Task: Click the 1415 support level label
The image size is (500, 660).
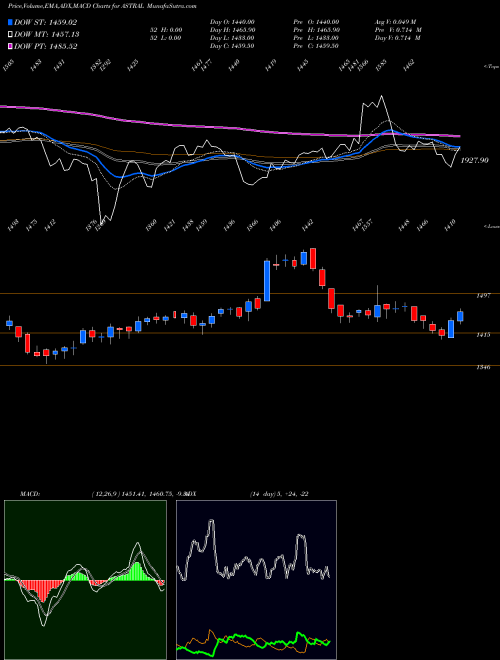Action: point(484,335)
